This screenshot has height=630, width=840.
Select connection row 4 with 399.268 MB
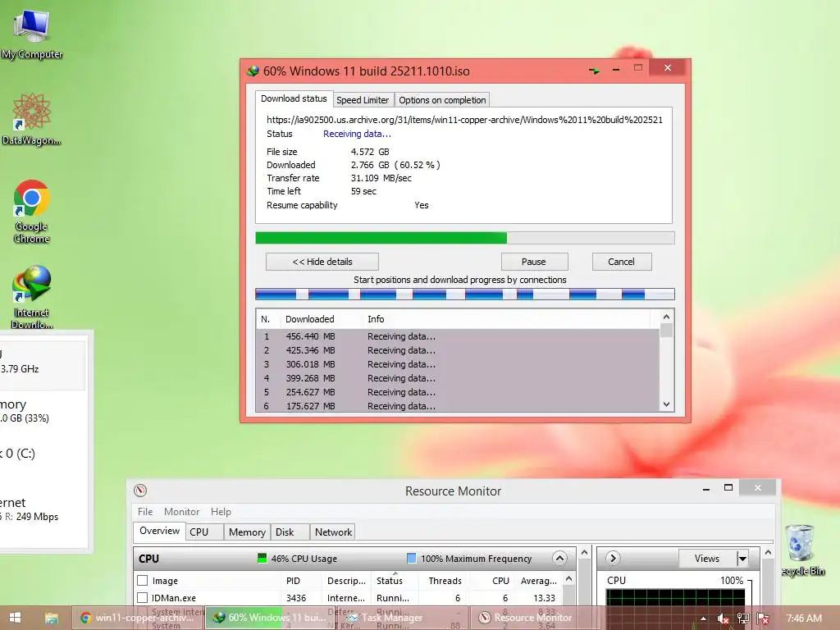[458, 378]
